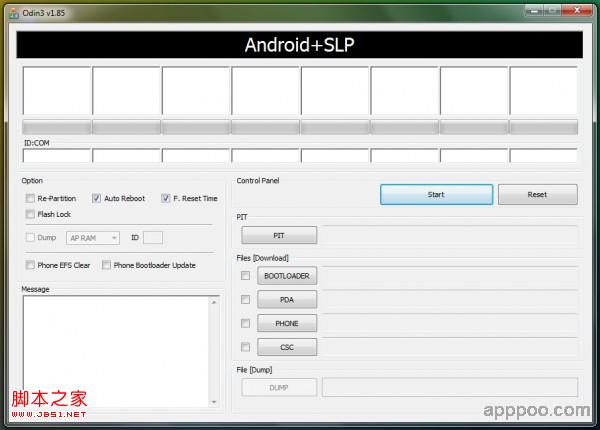This screenshot has width=600, height=430.
Task: Click the Message log text area
Action: pos(116,352)
